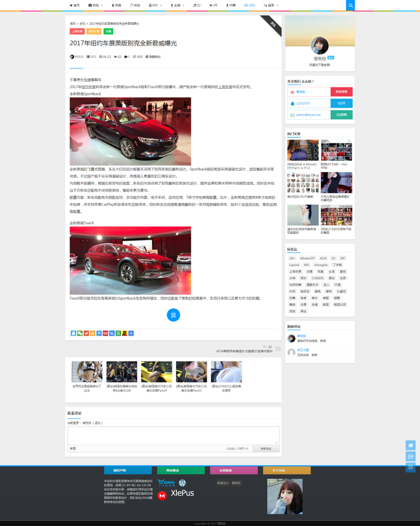Screen dimensions: 420x526
Task: Expand the last nav item dropdown arrow
Action: click(x=277, y=6)
